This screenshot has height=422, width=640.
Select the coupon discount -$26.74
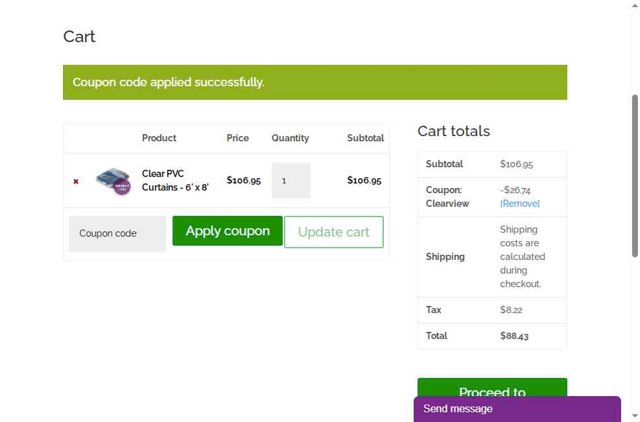515,190
